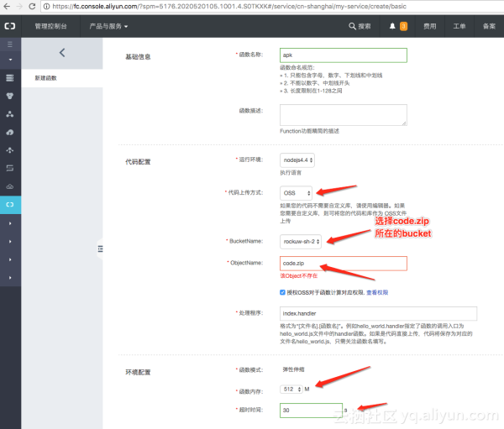Open the server stack sidebar icon
Image resolution: width=504 pixels, height=429 pixels.
click(10, 78)
